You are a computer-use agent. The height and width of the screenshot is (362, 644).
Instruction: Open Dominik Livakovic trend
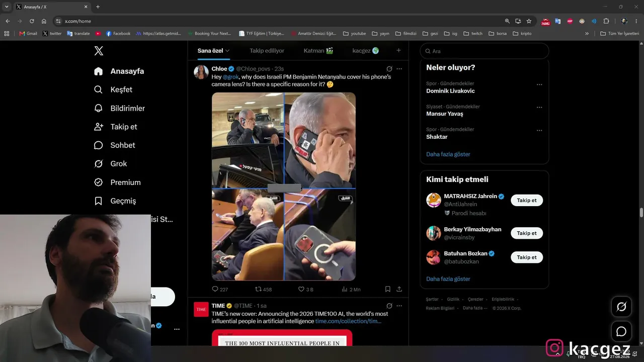point(450,91)
